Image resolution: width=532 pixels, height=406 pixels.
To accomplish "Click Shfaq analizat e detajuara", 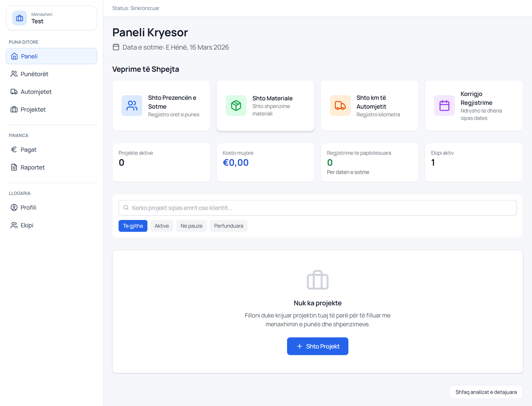I will click(x=486, y=392).
